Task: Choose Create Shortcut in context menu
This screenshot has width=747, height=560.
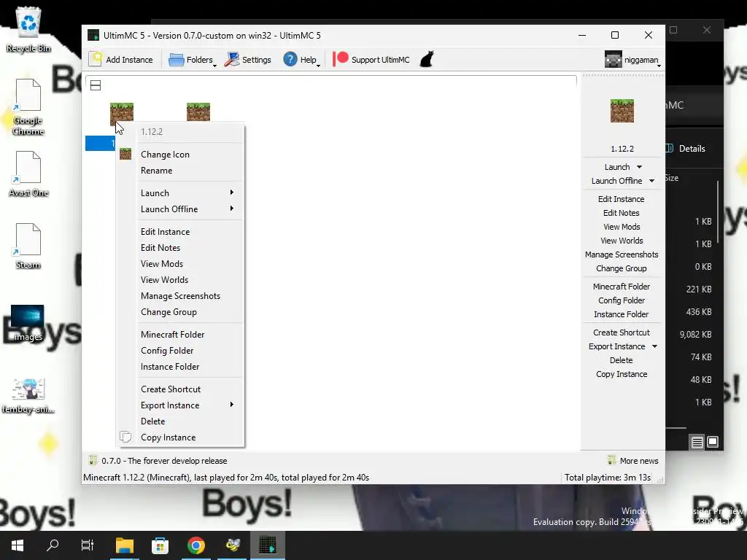Action: [x=171, y=389]
